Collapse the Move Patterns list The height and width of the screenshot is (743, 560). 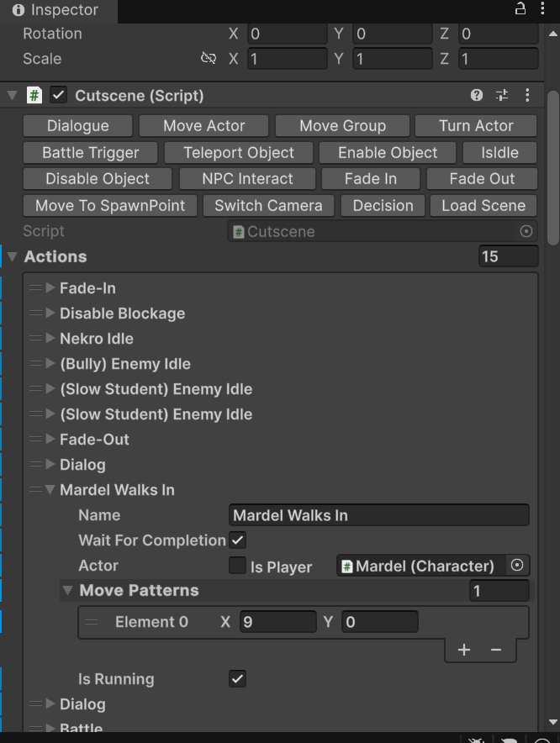click(68, 591)
